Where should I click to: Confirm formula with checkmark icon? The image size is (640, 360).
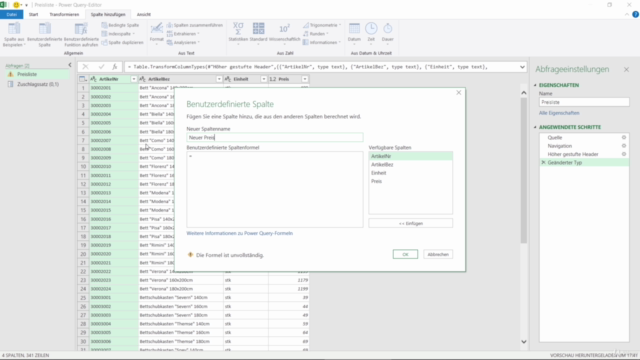click(x=101, y=67)
